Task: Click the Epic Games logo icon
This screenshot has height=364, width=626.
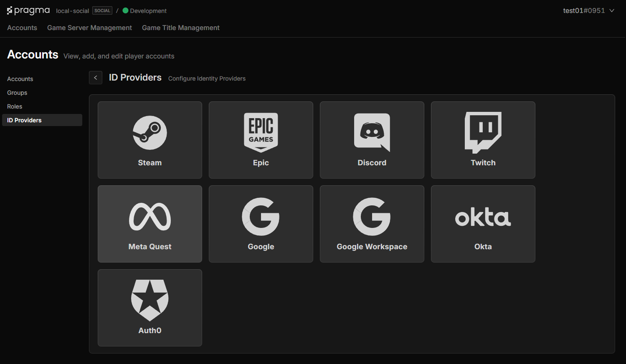Action: [x=261, y=133]
